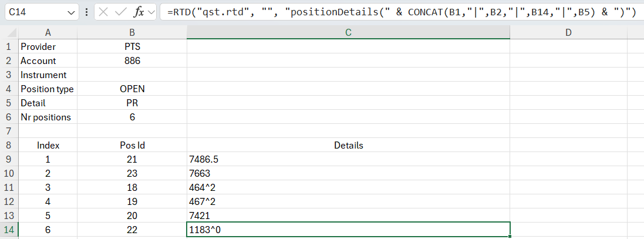Click Pos Id cell with value 21

(x=132, y=159)
